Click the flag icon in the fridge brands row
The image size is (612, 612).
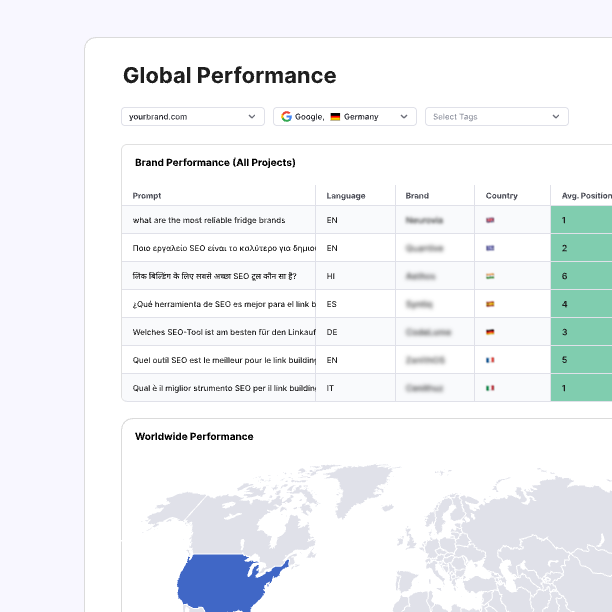tap(490, 220)
